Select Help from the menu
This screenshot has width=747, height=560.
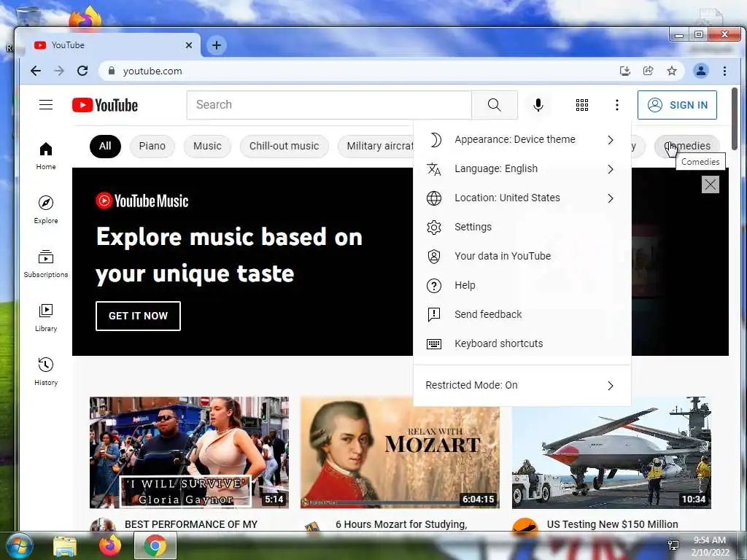pos(522,285)
